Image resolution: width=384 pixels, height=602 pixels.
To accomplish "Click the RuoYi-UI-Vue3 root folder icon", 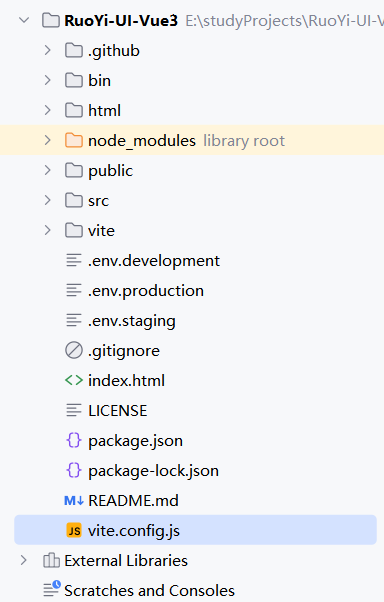I will (51, 20).
